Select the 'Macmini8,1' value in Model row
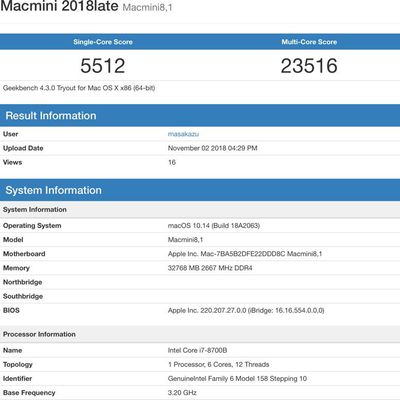The width and height of the screenshot is (400, 400). tap(185, 240)
